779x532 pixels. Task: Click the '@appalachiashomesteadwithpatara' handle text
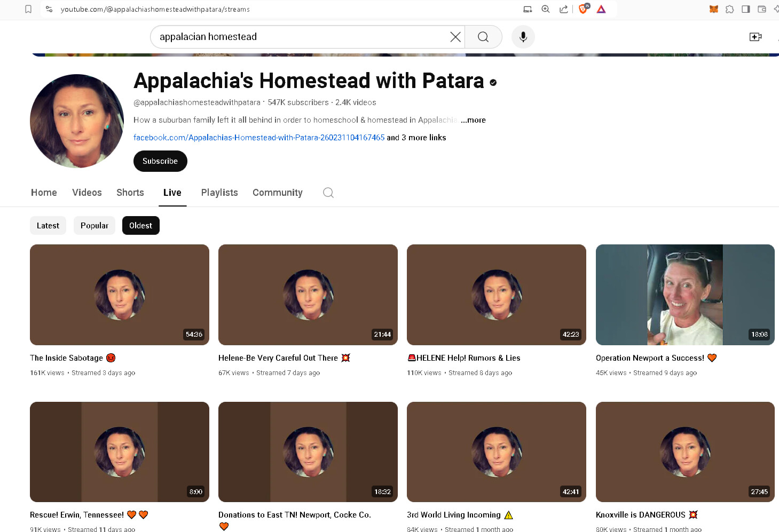[197, 102]
